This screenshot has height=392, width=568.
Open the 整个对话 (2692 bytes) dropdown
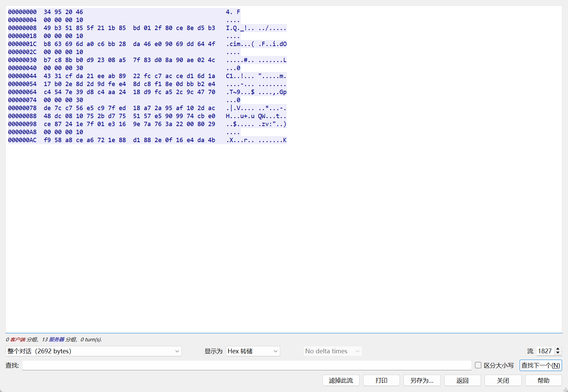point(93,351)
